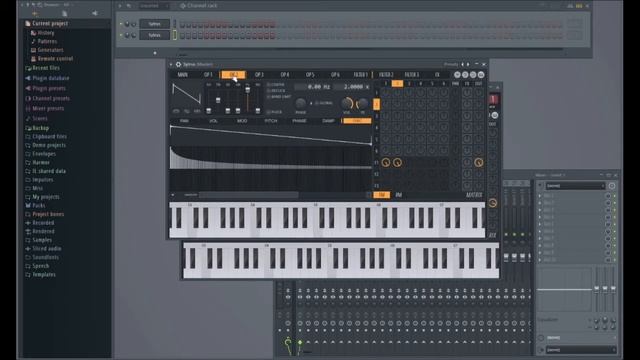Image resolution: width=640 pixels, height=360 pixels.
Task: Open the FILTER 1 tab
Action: tap(360, 75)
